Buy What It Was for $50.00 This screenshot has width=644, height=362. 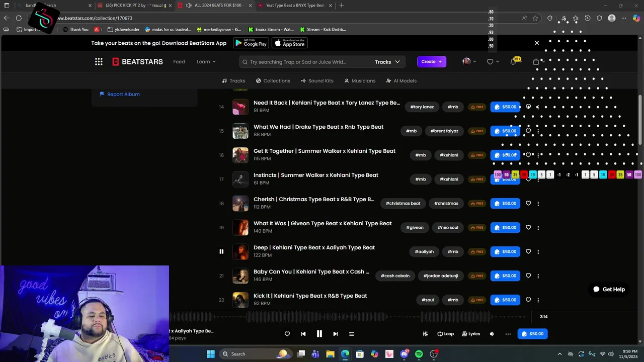pyautogui.click(x=505, y=228)
